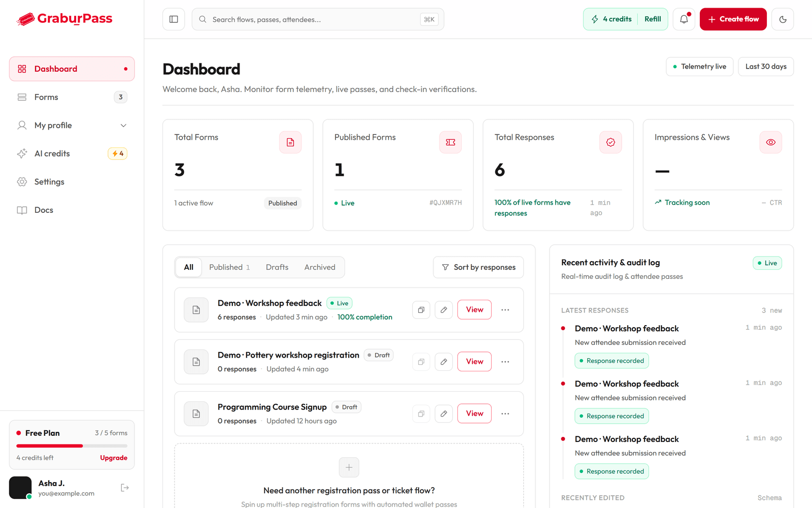812x508 pixels.
Task: Open the notifications bell
Action: tap(684, 19)
